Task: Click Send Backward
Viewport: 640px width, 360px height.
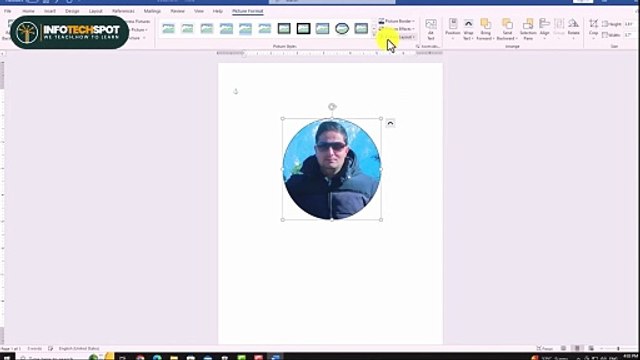Action: tap(507, 29)
